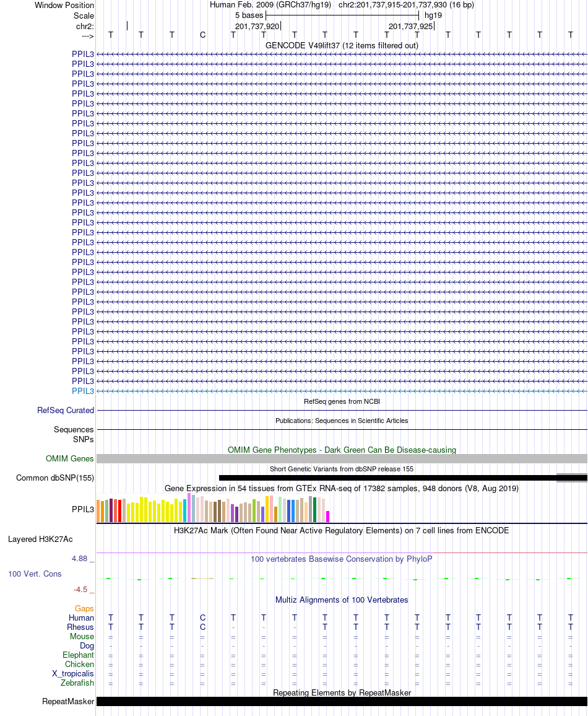Open Repeating Elements by RepeatMasker title

[342, 692]
